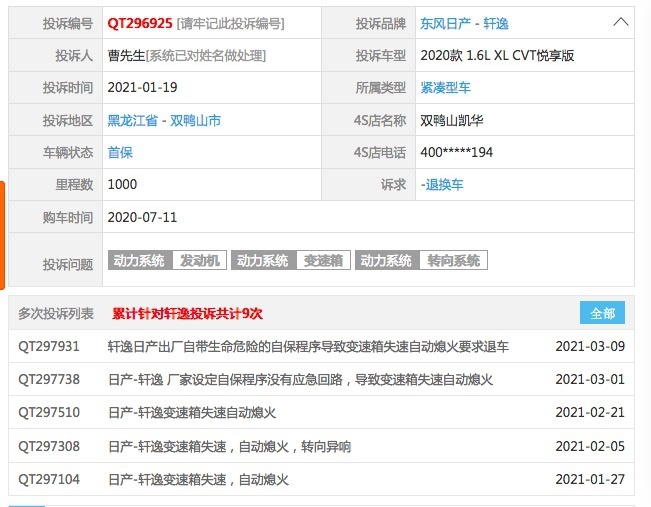The image size is (651, 507).
Task: Click 动力系统 tag beside 发动机
Action: 140,260
